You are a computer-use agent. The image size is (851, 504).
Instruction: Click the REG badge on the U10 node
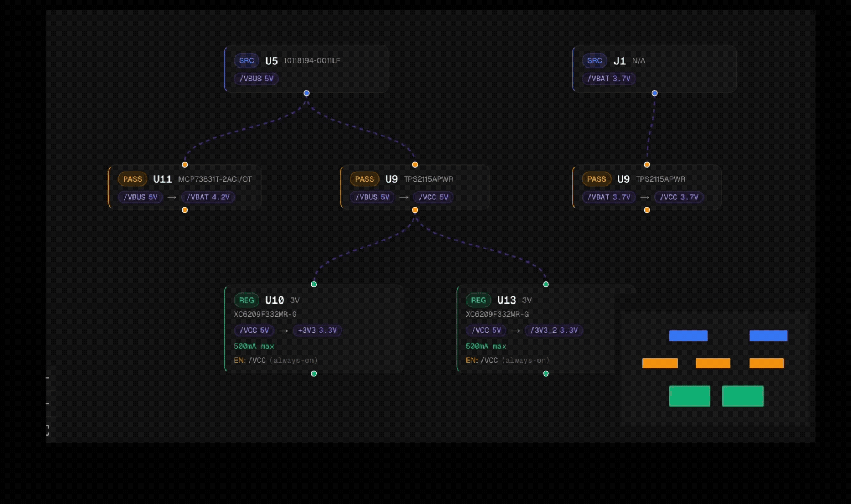click(247, 300)
